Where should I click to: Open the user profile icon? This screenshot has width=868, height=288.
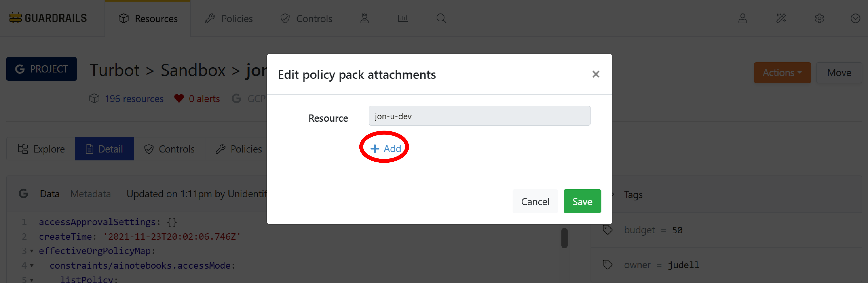click(742, 18)
